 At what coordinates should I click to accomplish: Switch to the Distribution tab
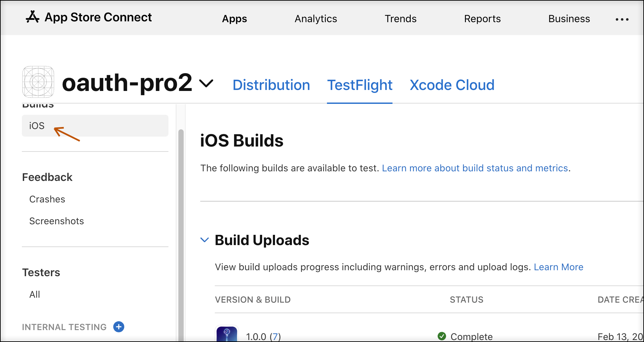271,85
